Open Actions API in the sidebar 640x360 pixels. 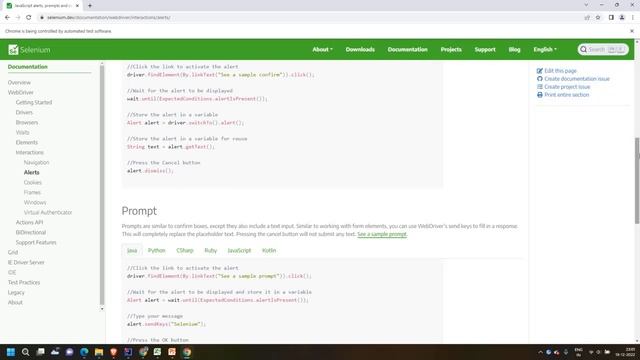tap(29, 222)
